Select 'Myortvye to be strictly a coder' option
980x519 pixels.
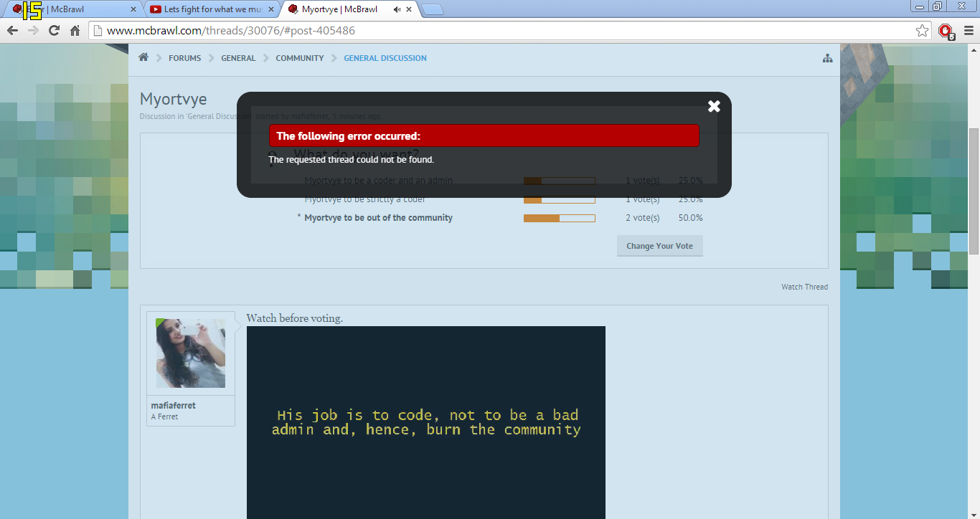tap(364, 199)
